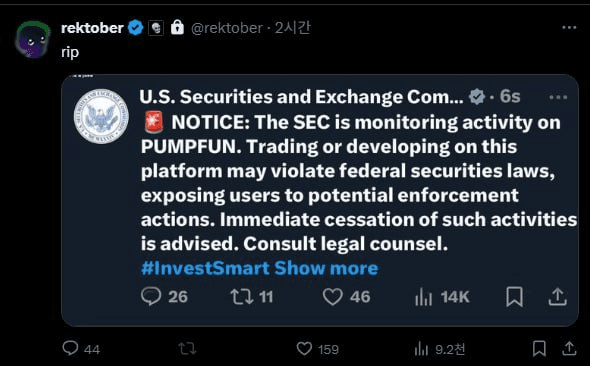Click the SEC seal profile picture
The height and width of the screenshot is (366, 590).
[101, 116]
